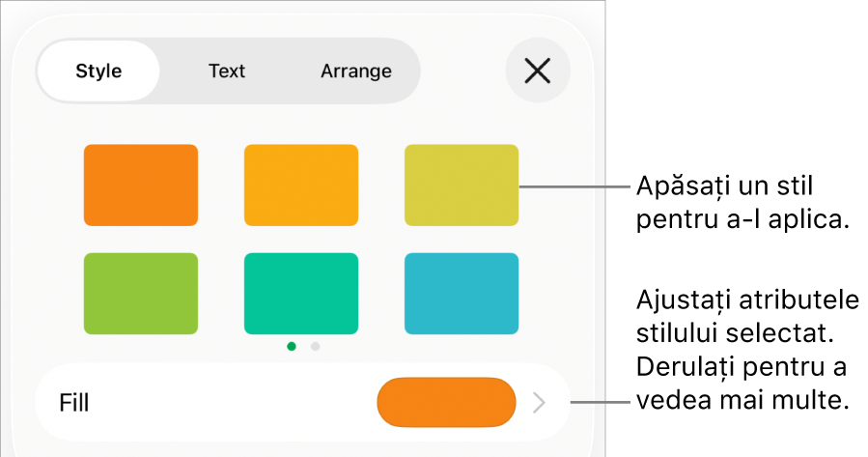868x457 pixels.
Task: Click the "Ajustați atributele stilului selectat" caption
Action: [747, 317]
